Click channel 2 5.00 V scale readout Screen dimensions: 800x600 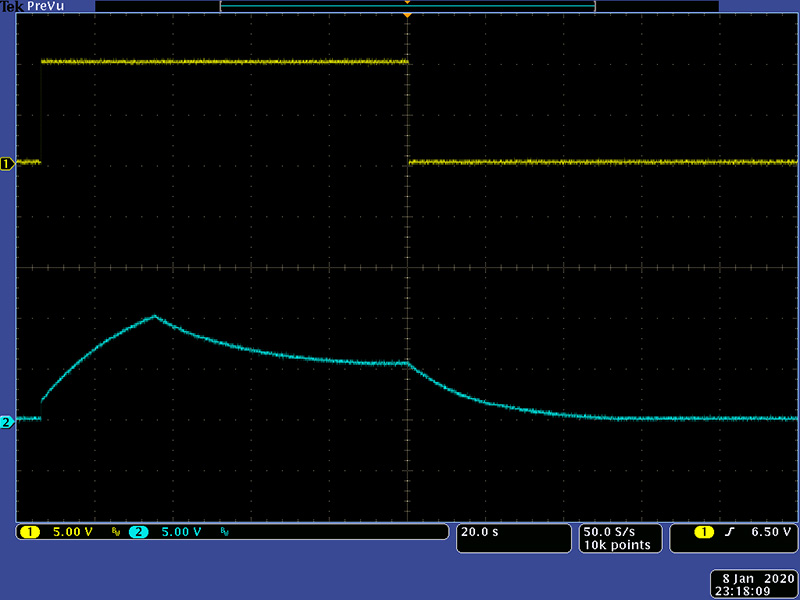(x=181, y=532)
